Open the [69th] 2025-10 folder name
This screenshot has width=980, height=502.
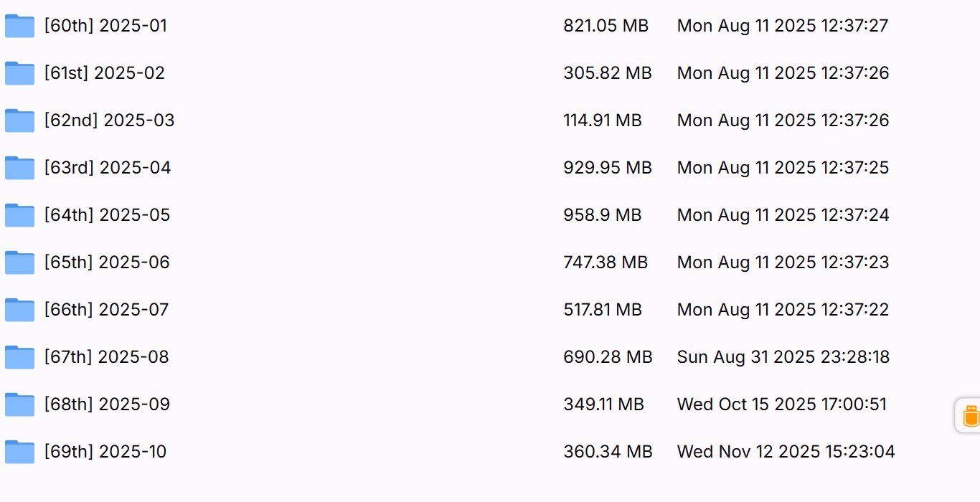tap(105, 452)
